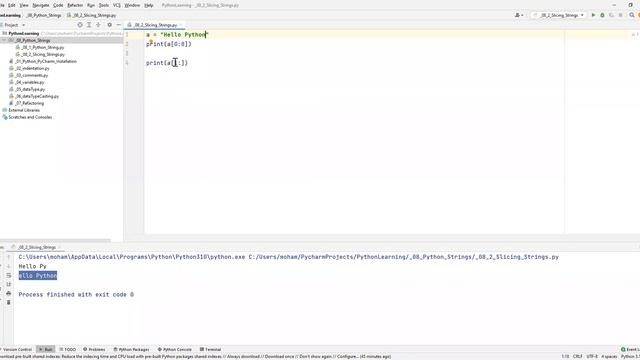The width and height of the screenshot is (640, 360).
Task: Open the Help menu
Action: [149, 5]
